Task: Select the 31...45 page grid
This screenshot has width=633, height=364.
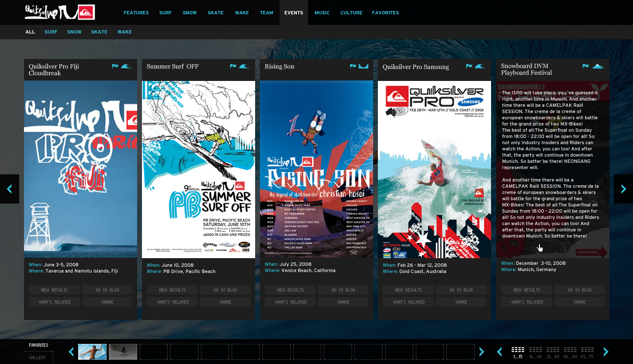Action: pos(553,352)
